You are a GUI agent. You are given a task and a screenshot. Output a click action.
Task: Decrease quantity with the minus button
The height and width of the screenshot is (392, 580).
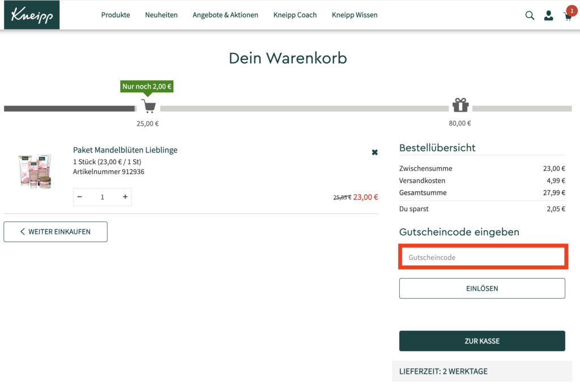click(x=79, y=197)
